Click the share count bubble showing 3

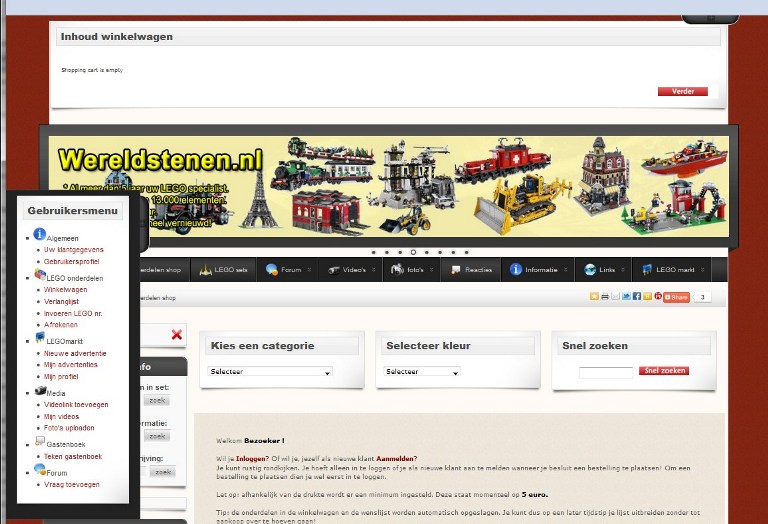pos(703,297)
